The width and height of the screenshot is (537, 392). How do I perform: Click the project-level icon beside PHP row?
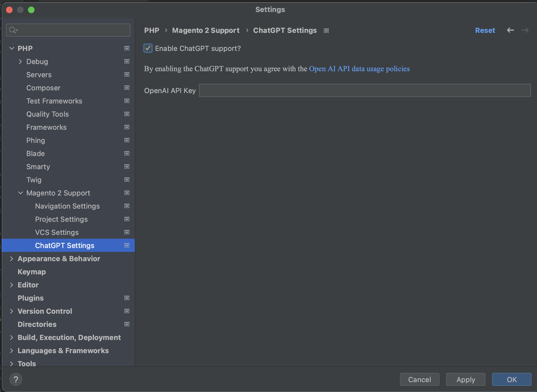pyautogui.click(x=127, y=48)
